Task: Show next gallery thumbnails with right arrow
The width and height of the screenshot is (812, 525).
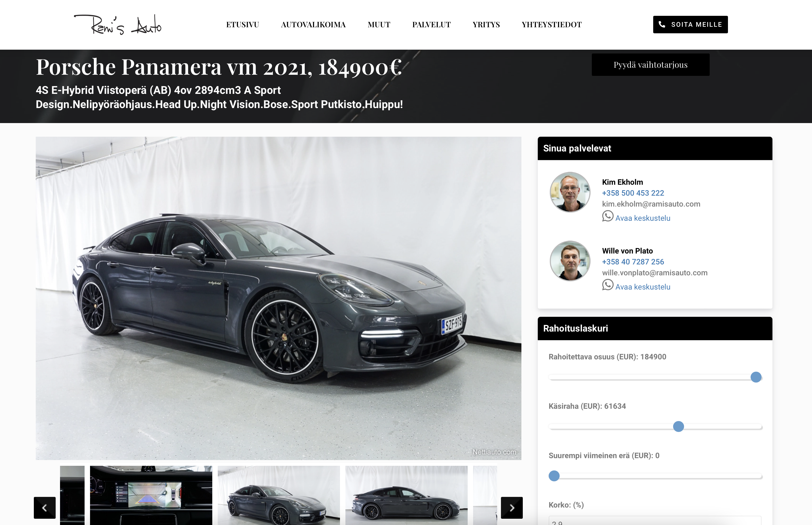Action: click(x=512, y=508)
